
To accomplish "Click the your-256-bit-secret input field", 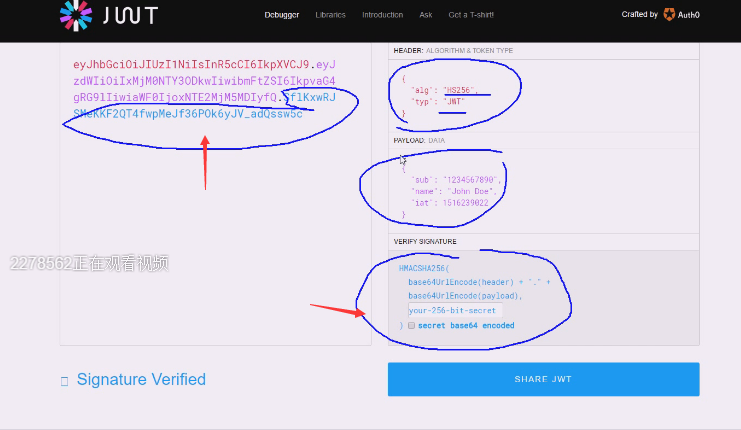I will (455, 310).
